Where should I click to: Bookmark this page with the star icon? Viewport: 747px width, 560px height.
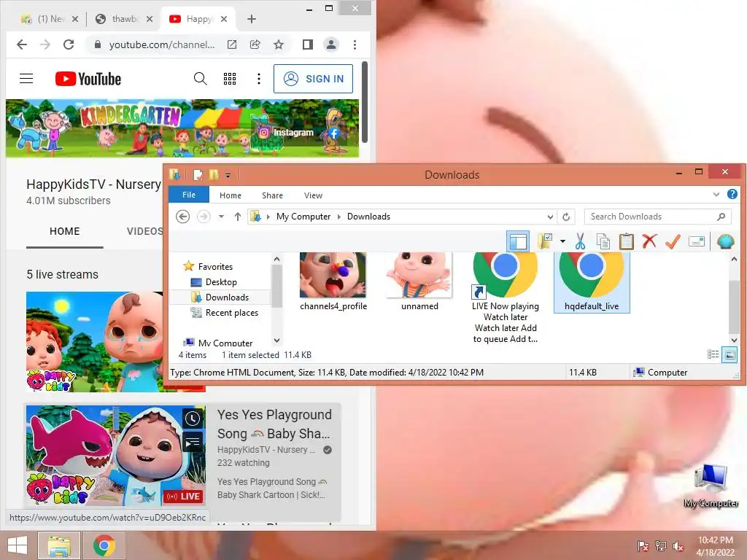(279, 44)
